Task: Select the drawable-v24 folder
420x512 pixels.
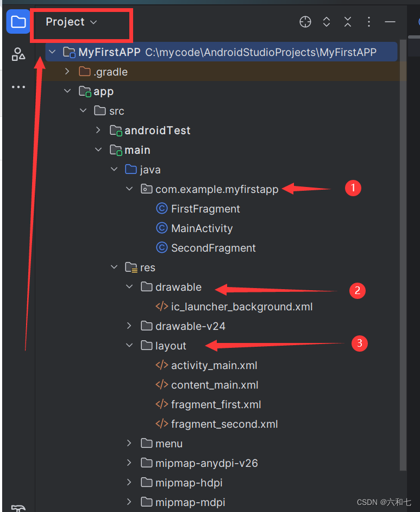Action: pyautogui.click(x=183, y=326)
